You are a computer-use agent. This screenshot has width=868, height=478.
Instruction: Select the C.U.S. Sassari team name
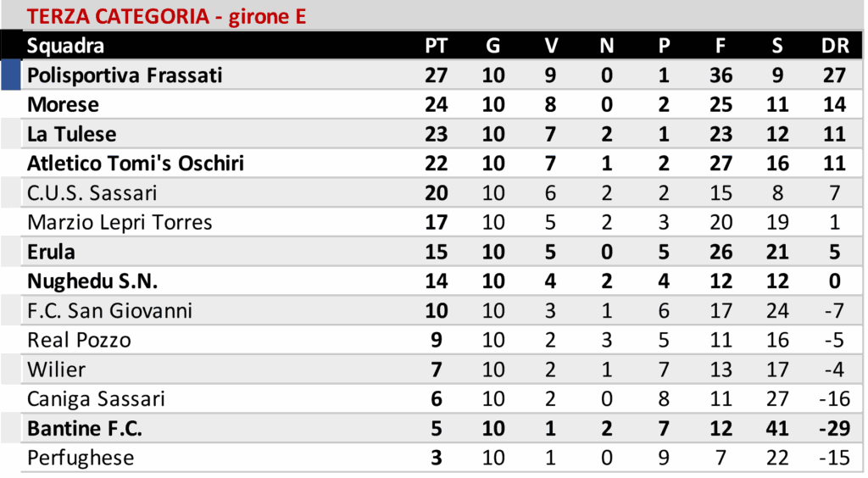coord(92,193)
